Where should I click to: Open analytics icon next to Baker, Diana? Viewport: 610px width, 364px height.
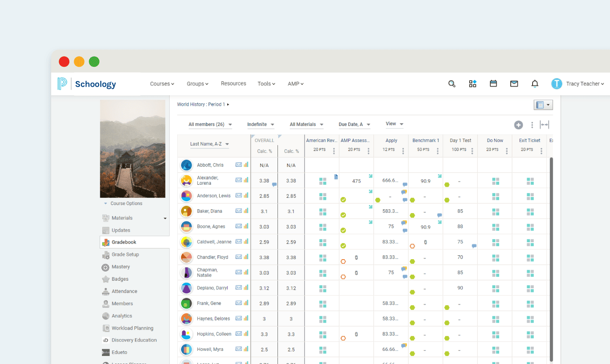[247, 211]
